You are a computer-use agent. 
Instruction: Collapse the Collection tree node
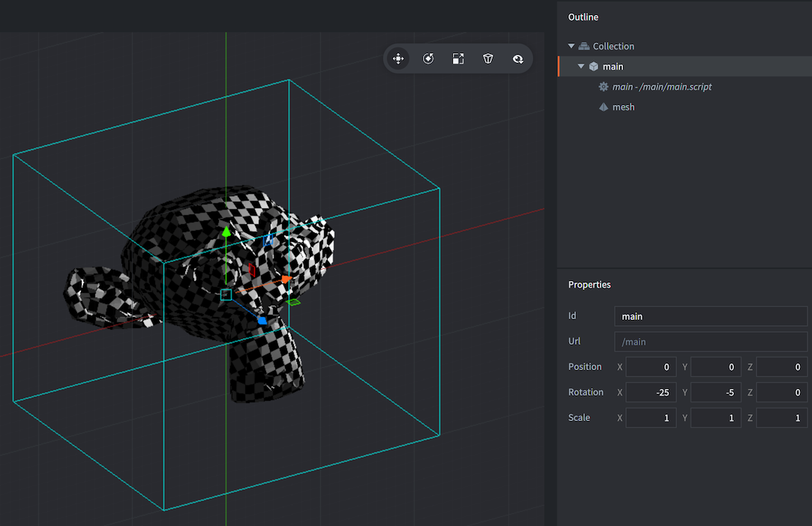(571, 46)
